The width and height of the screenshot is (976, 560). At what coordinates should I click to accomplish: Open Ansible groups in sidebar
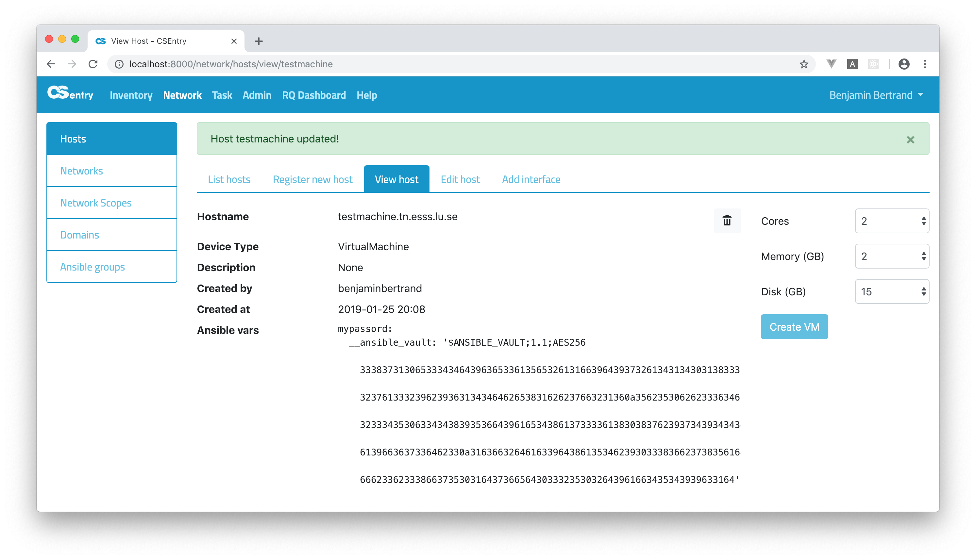(92, 267)
